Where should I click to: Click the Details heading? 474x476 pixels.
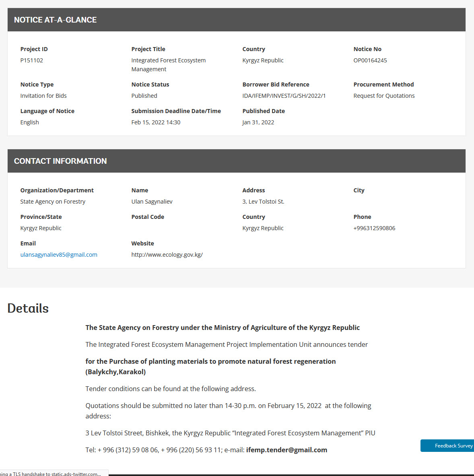tap(28, 308)
